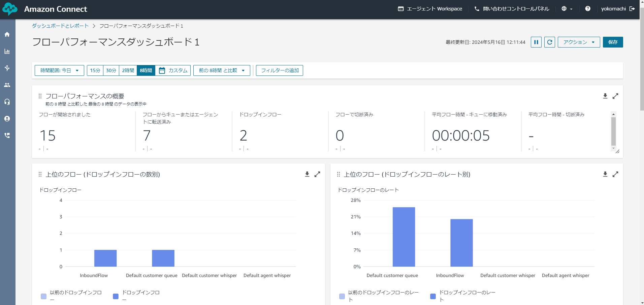Image resolution: width=644 pixels, height=305 pixels.
Task: Open the analytics bar chart sidebar icon
Action: click(x=7, y=51)
